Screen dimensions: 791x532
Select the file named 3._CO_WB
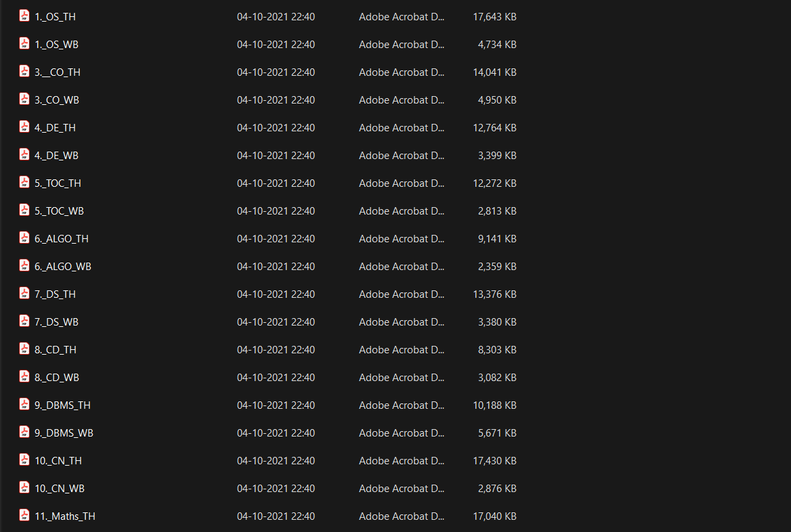57,100
